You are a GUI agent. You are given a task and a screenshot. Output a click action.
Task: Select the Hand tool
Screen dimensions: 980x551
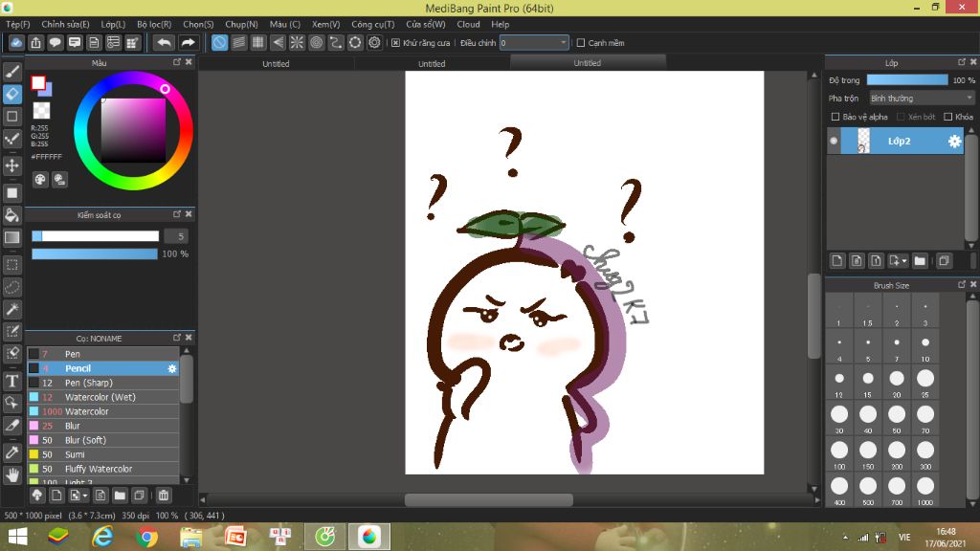tap(11, 475)
